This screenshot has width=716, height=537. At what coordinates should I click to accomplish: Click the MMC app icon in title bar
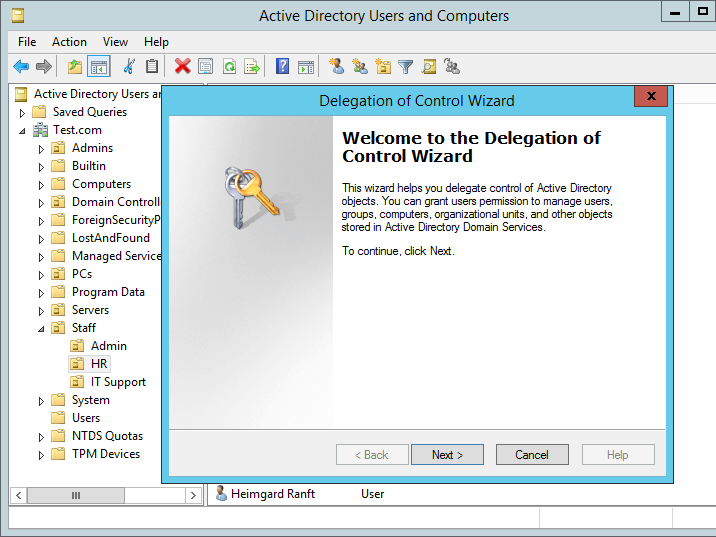(x=18, y=16)
